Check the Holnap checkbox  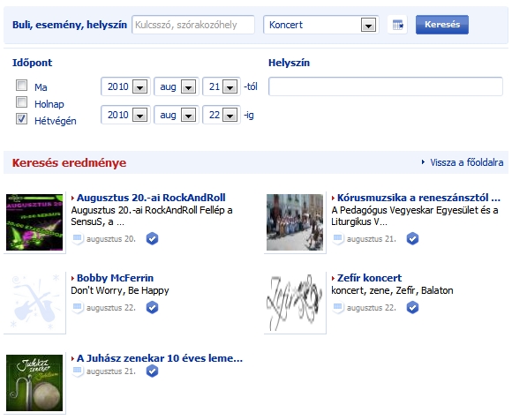(x=21, y=101)
